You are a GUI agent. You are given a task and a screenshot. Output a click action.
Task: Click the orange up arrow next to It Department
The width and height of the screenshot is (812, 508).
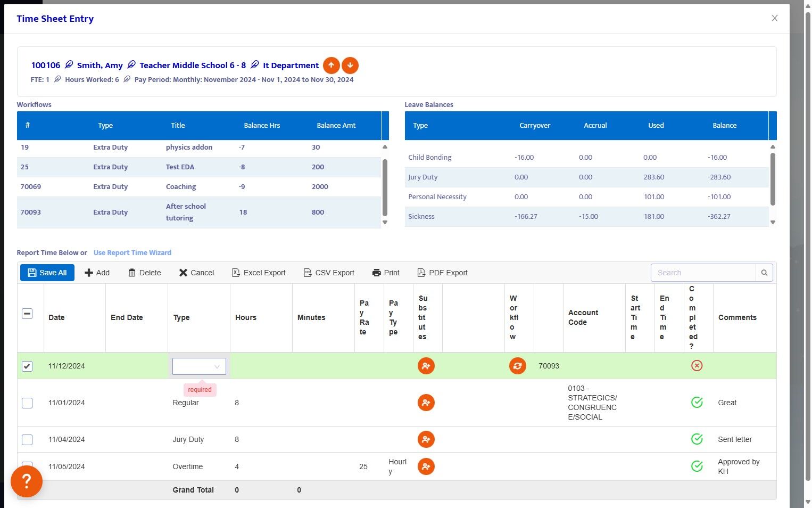[x=331, y=65]
